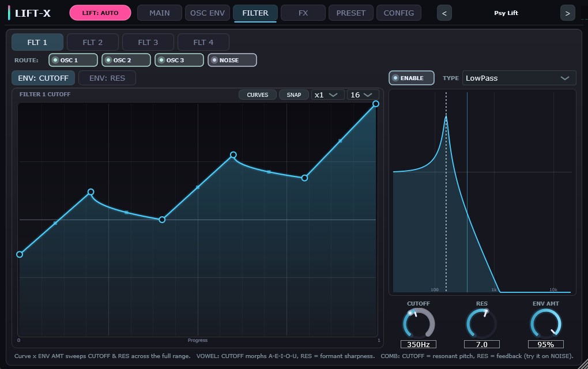Viewport: 588px width, 369px height.
Task: Toggle OSC 2 routing
Action: tap(126, 60)
